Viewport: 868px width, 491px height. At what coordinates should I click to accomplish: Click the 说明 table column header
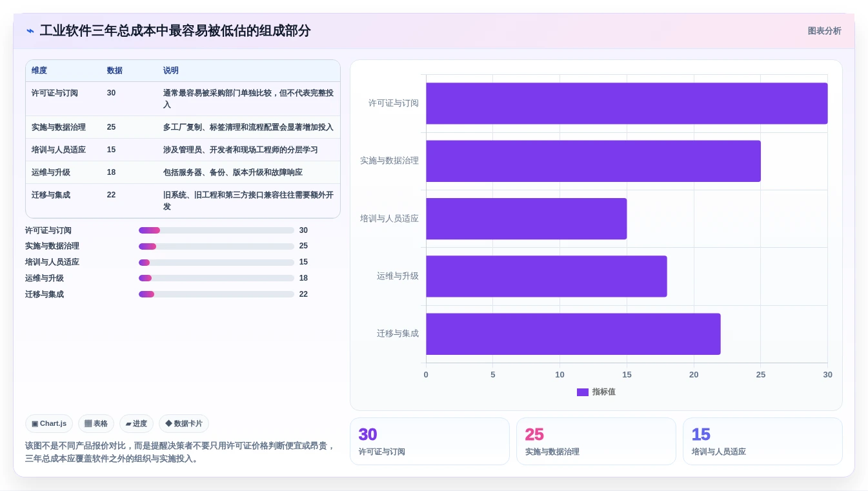(x=171, y=70)
